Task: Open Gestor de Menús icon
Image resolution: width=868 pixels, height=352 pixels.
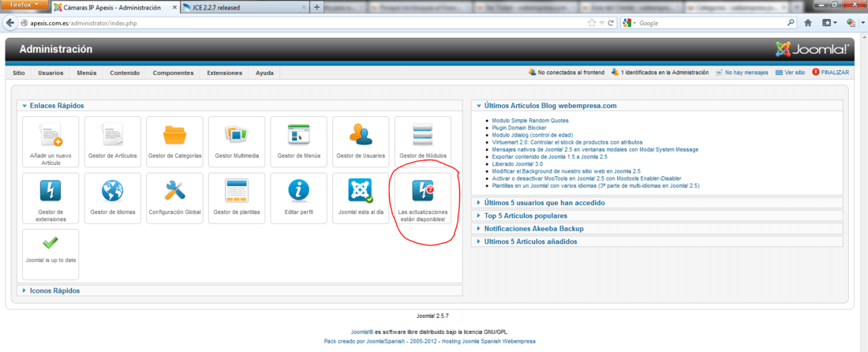Action: click(298, 141)
